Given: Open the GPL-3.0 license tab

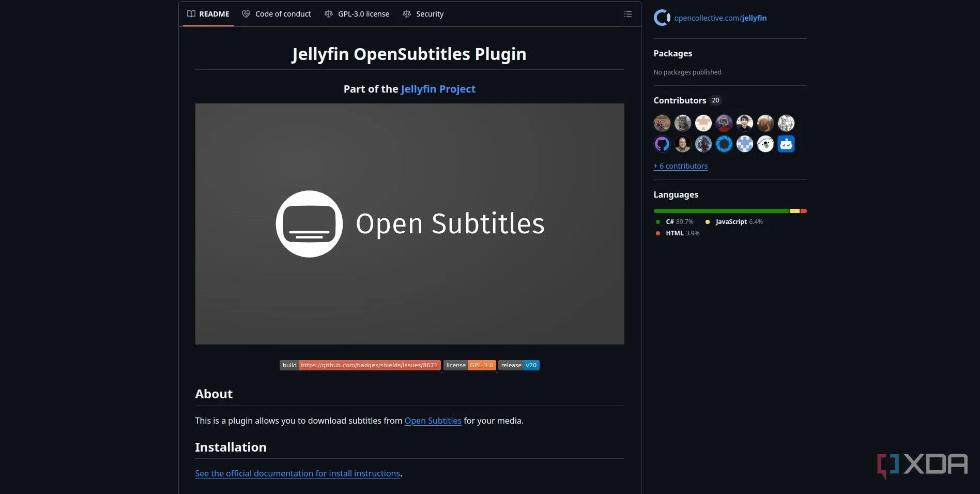Looking at the screenshot, I should coord(357,14).
